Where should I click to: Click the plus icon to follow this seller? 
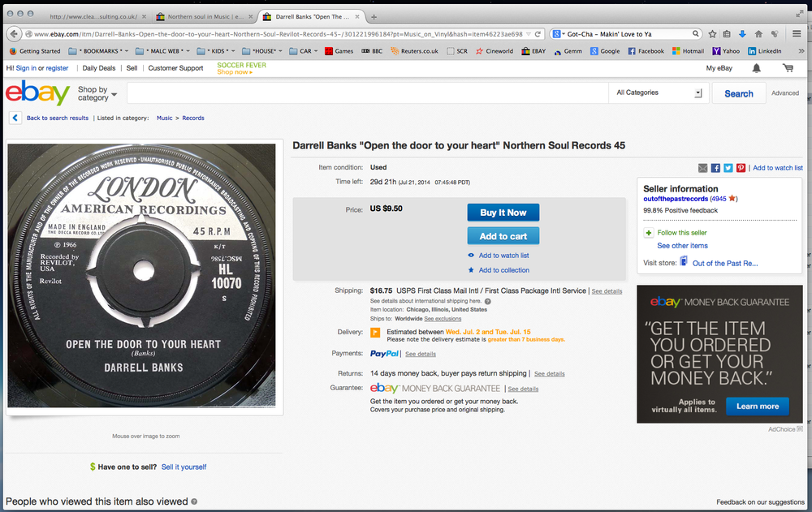tap(648, 233)
